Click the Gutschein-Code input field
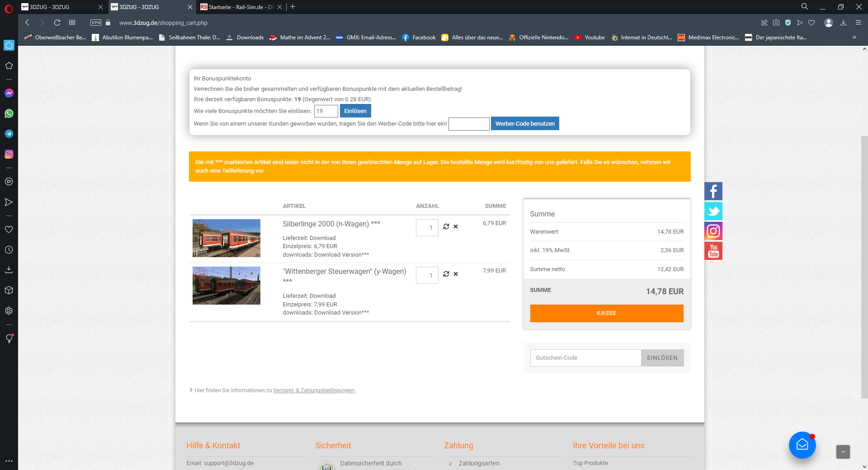This screenshot has width=868, height=470. coord(585,358)
